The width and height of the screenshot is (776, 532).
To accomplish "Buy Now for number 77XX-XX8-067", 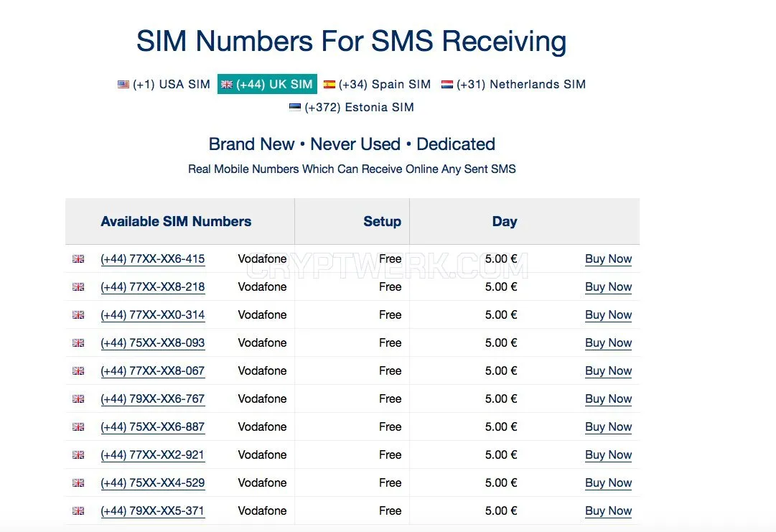I will (608, 370).
